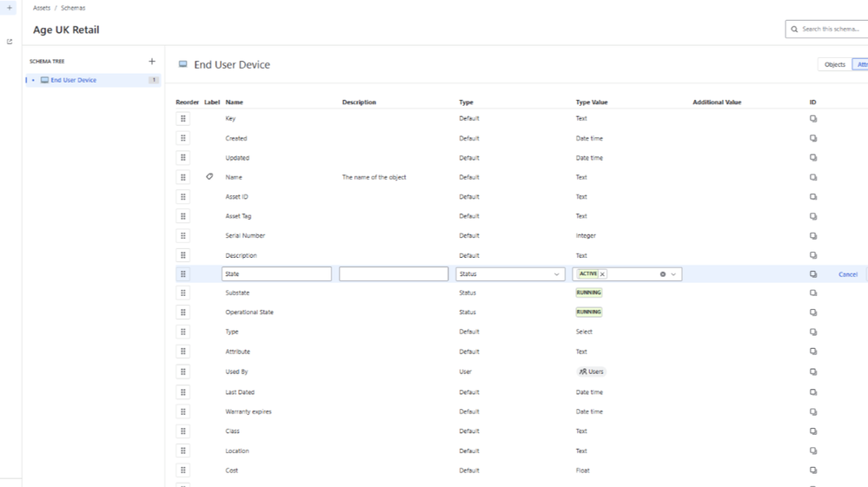The width and height of the screenshot is (868, 487).
Task: Click 'The name of the object' description
Action: coord(374,177)
